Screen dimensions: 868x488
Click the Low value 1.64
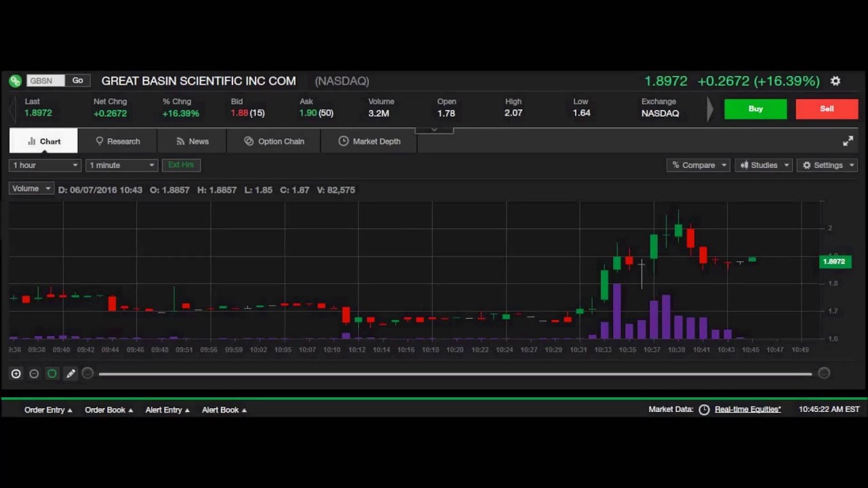[x=581, y=113]
